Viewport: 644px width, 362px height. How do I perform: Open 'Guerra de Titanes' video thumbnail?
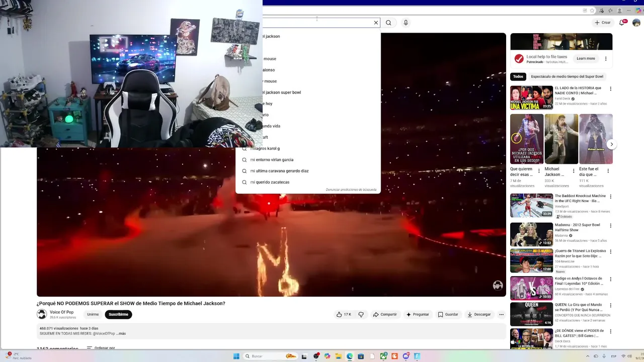[531, 260]
